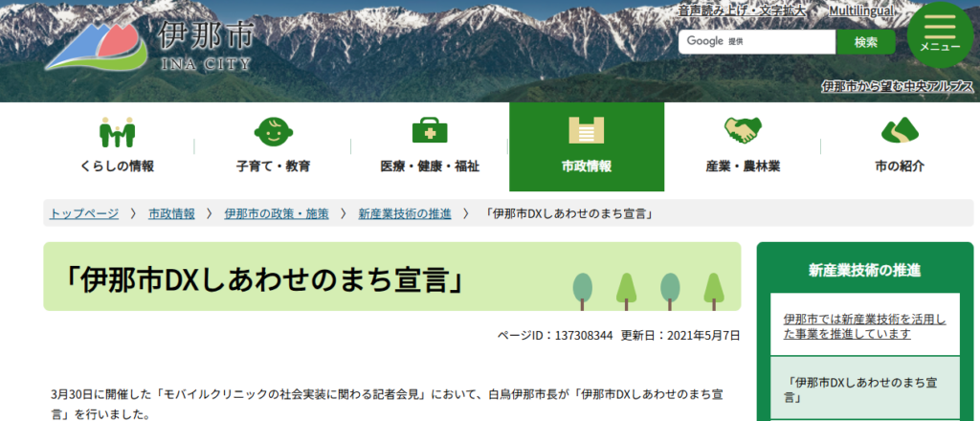980x421 pixels.
Task: Click the Google custom search field
Action: click(756, 42)
